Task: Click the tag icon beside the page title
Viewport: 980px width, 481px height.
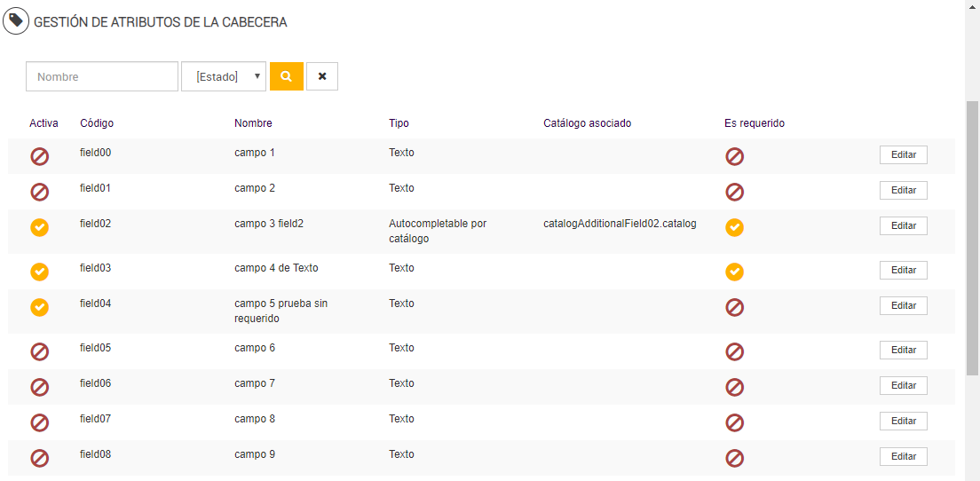Action: coord(16,21)
